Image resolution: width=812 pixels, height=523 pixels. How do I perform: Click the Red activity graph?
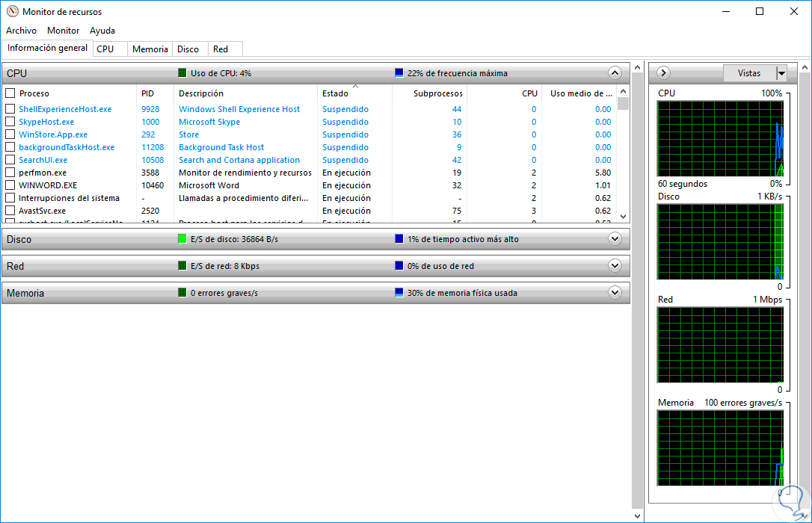(720, 345)
